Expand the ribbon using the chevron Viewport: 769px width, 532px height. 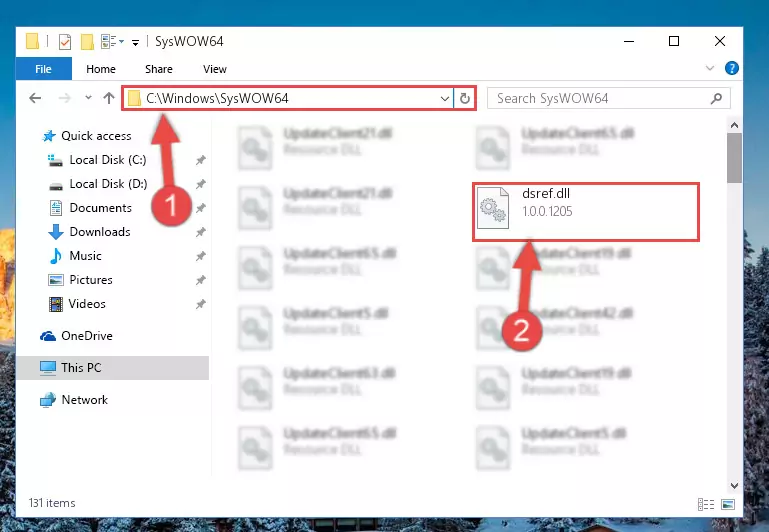pyautogui.click(x=710, y=68)
